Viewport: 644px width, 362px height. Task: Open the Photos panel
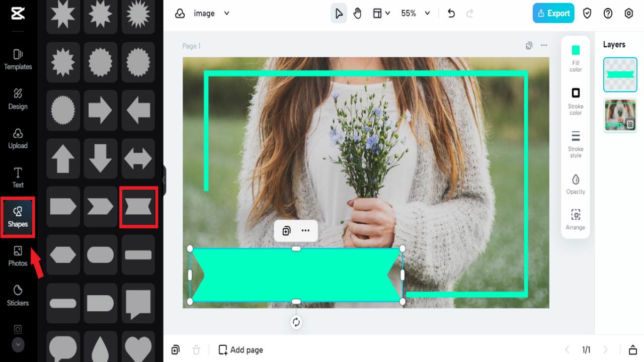coord(18,256)
